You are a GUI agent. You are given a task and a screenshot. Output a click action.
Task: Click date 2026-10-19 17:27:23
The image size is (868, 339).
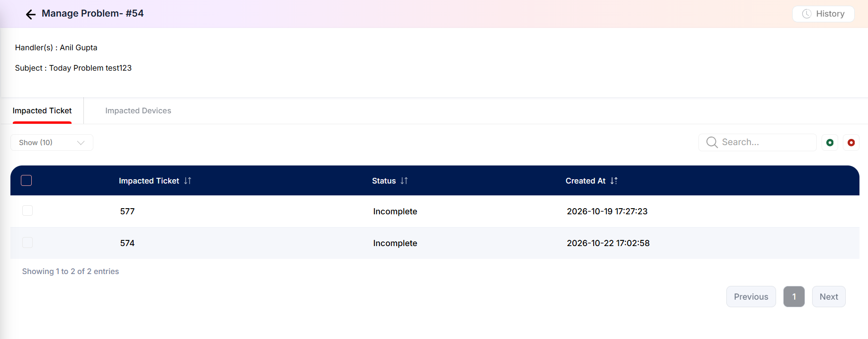coord(607,211)
